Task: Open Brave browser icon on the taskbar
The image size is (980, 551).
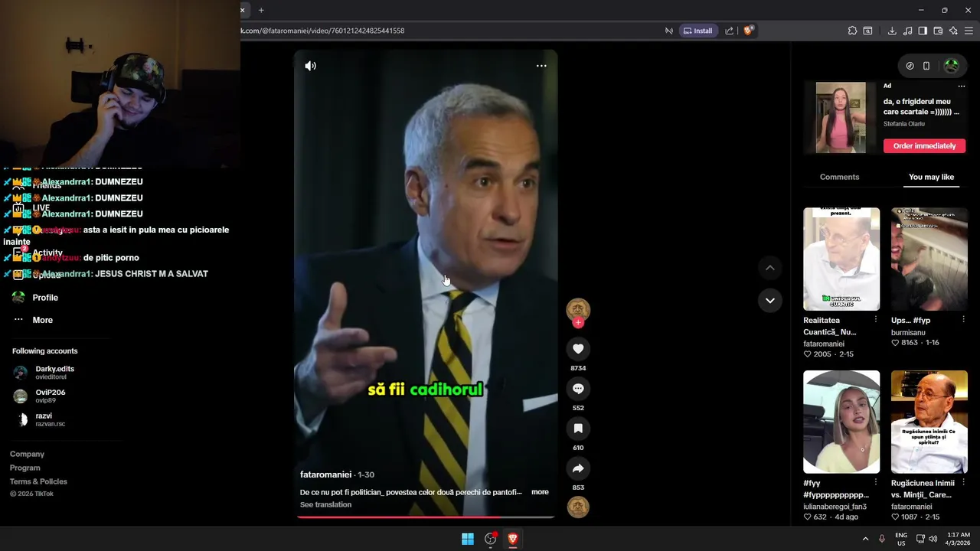Action: click(x=512, y=539)
